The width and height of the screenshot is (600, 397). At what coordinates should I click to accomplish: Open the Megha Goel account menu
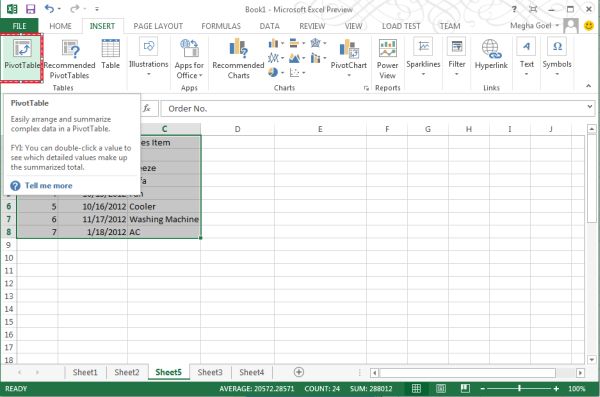click(x=534, y=26)
